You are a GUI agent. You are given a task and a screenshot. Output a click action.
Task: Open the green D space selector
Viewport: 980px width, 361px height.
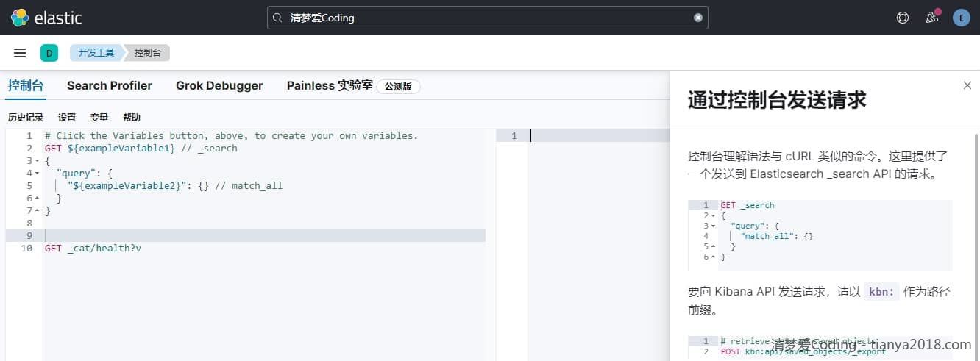click(x=49, y=53)
